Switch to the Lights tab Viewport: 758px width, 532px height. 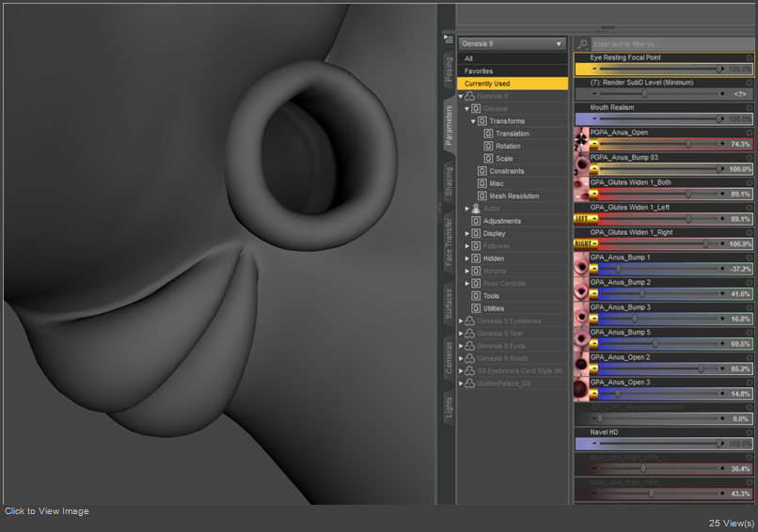449,407
